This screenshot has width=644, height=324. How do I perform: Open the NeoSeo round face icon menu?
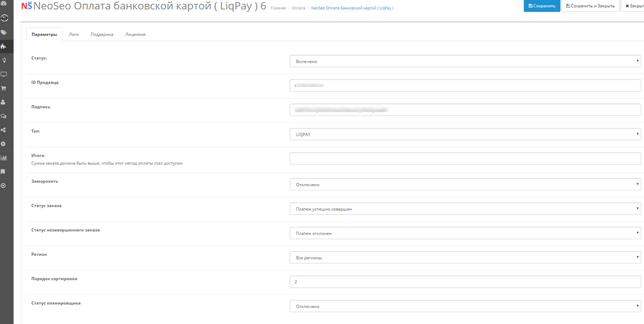4,18
